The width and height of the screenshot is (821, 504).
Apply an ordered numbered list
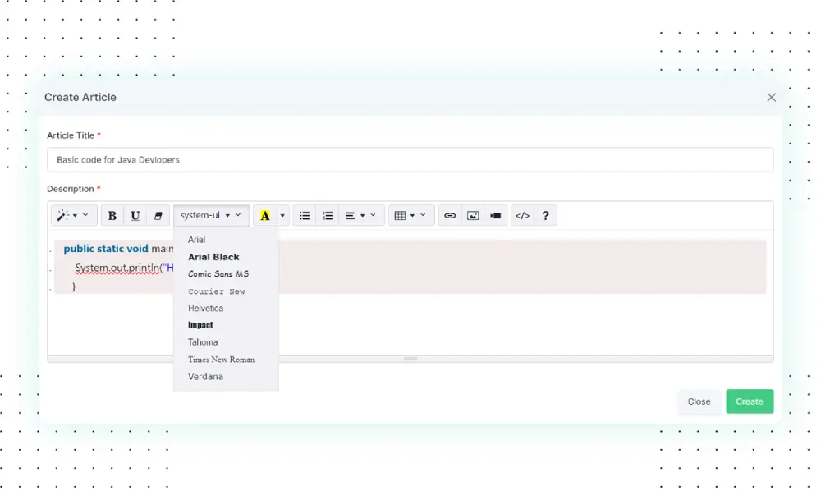pyautogui.click(x=328, y=215)
